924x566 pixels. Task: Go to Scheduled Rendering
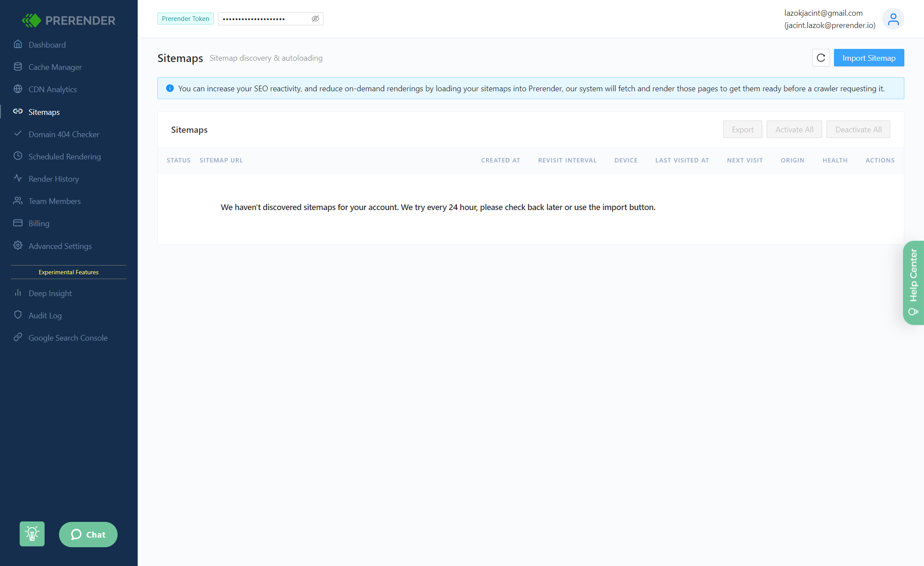tap(65, 156)
